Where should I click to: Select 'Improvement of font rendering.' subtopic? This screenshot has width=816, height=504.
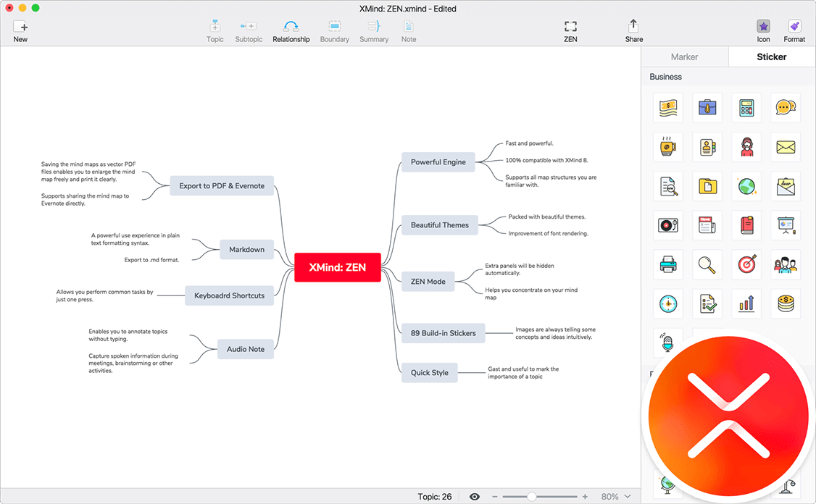(x=549, y=234)
